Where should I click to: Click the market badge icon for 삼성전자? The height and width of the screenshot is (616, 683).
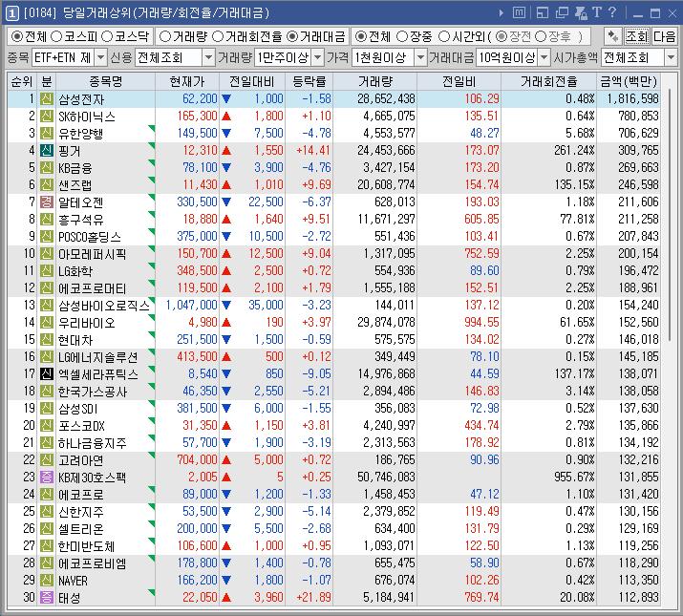click(47, 99)
